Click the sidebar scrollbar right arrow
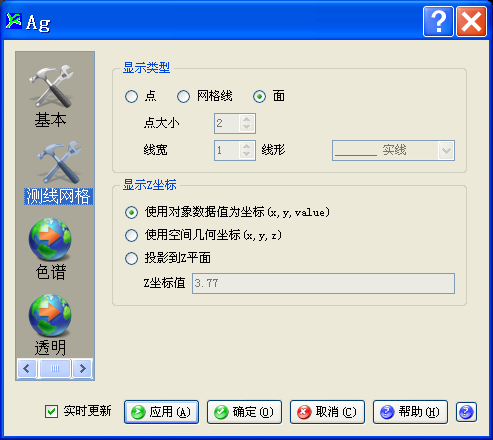Image resolution: width=493 pixels, height=440 pixels. (x=82, y=368)
